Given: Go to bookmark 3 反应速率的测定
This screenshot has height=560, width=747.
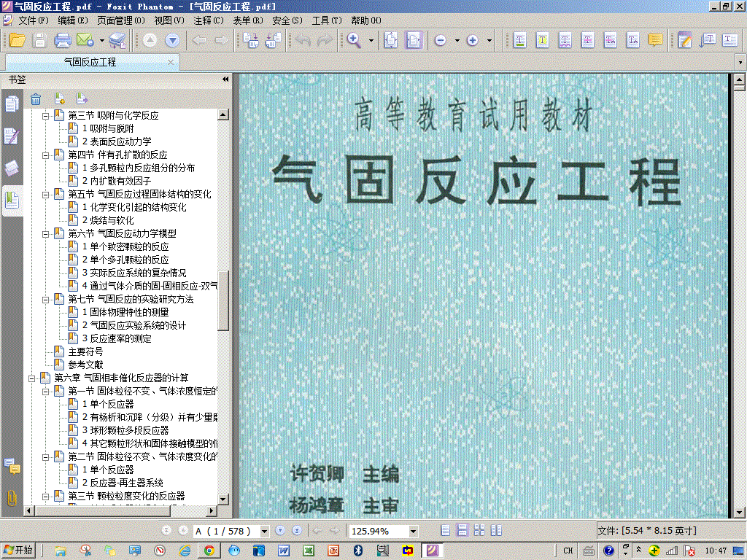Looking at the screenshot, I should coord(117,338).
